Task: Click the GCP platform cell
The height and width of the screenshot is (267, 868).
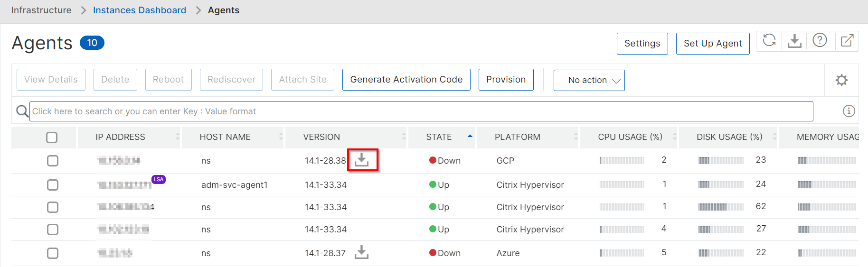Action: [x=505, y=160]
